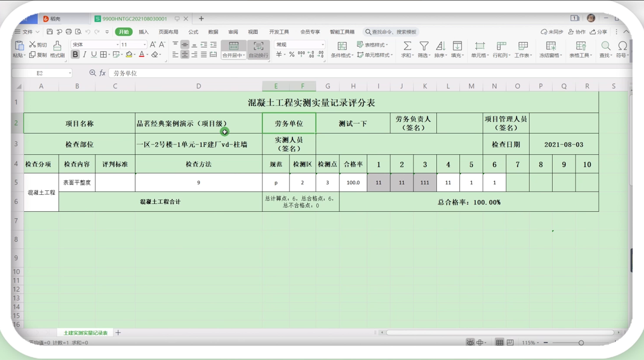Click the Symbol (符号) omega icon
Screen dimensions: 644x360
pyautogui.click(x=623, y=46)
